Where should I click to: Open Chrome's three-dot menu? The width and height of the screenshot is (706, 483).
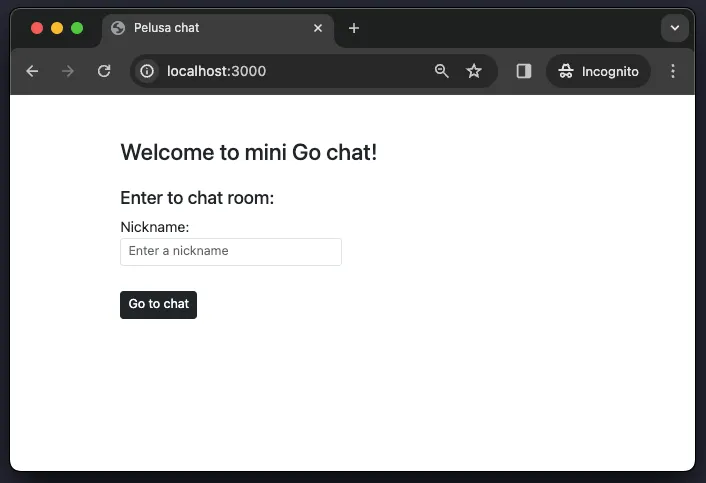tap(673, 71)
